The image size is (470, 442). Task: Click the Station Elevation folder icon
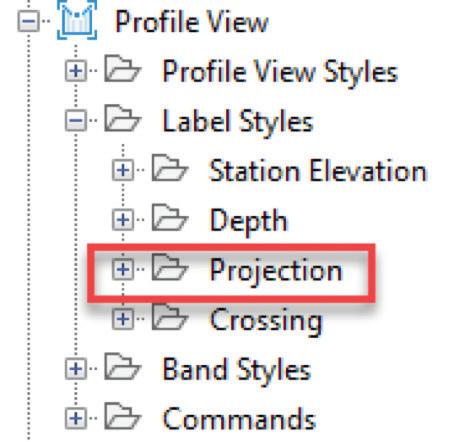coord(170,168)
